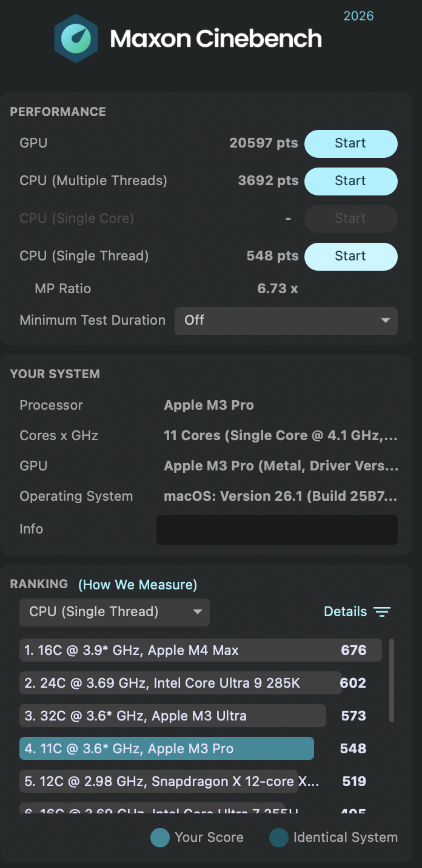
Task: Open the How We Measure link
Action: pos(138,585)
